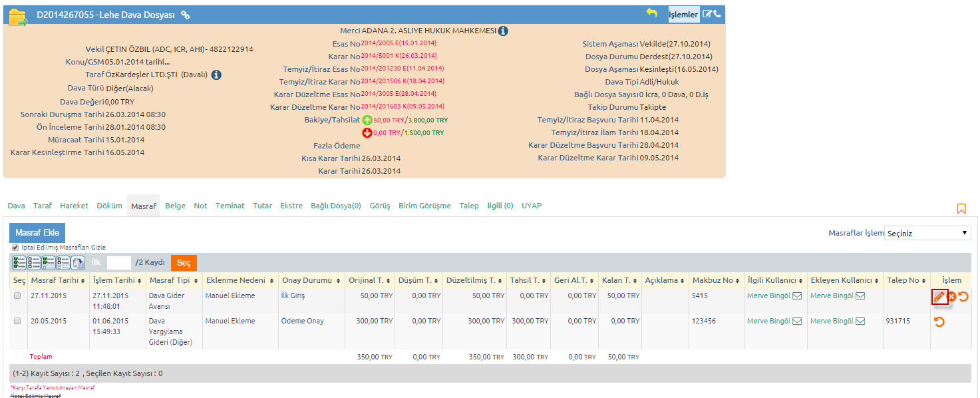980x398 pixels.
Task: Click the Masraf Ekle button
Action: click(37, 233)
